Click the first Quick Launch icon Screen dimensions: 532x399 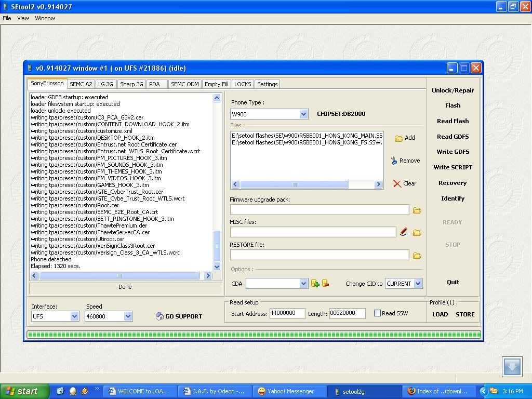coord(60,391)
